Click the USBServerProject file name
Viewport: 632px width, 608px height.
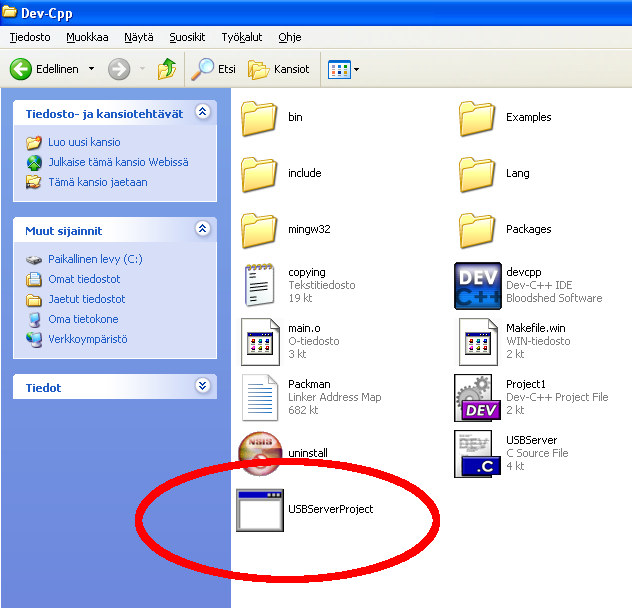pos(331,509)
